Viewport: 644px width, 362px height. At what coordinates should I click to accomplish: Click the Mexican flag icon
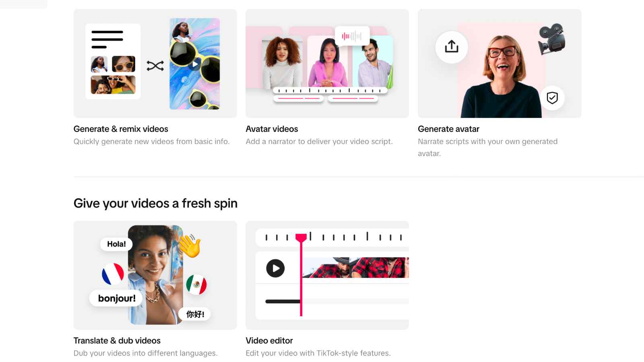pyautogui.click(x=196, y=284)
